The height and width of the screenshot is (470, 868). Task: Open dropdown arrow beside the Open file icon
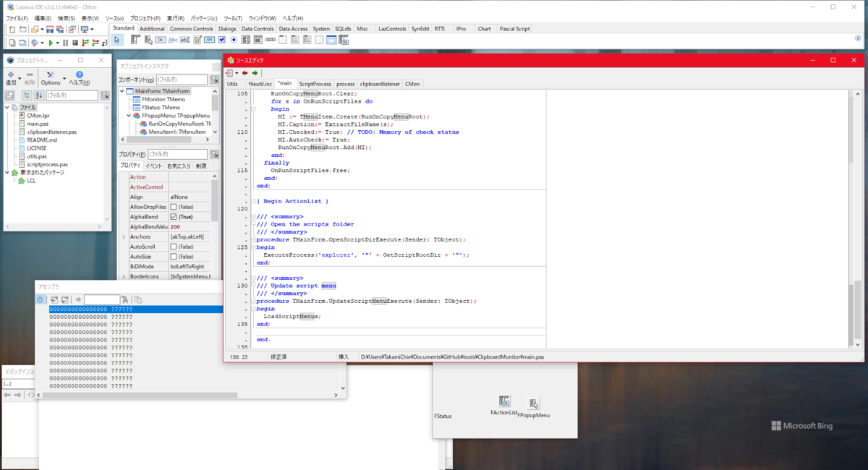42,30
